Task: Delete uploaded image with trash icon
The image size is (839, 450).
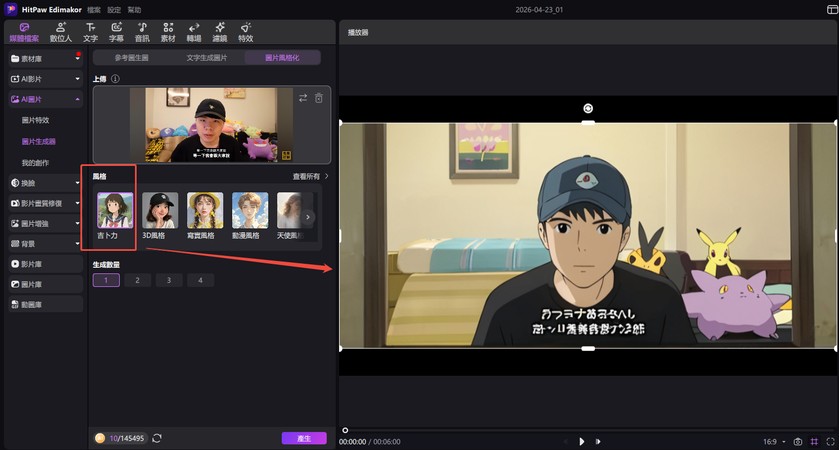Action: 319,98
